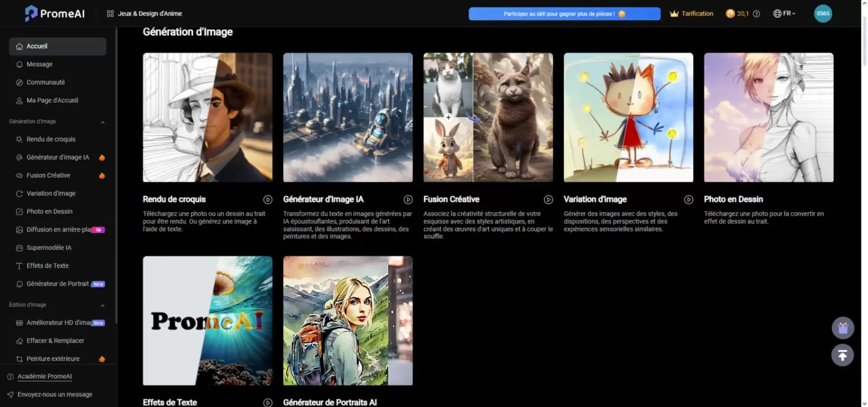Click the send icon beside Envoyez-nous un message
Viewport: 868px width, 407px height.
pos(10,395)
